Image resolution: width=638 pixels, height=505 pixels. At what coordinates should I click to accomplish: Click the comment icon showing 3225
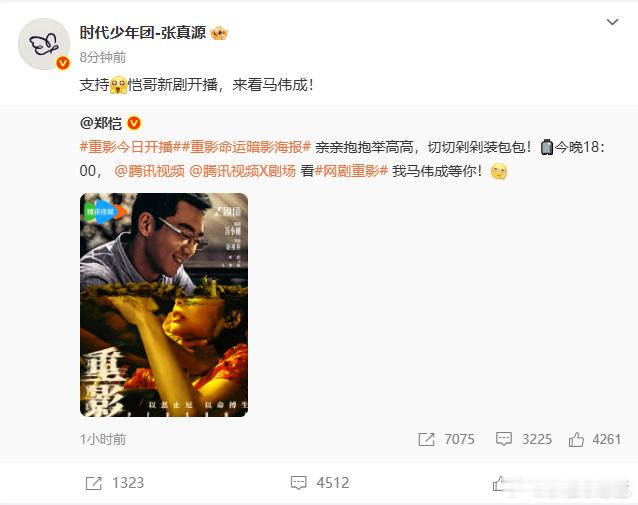point(504,439)
